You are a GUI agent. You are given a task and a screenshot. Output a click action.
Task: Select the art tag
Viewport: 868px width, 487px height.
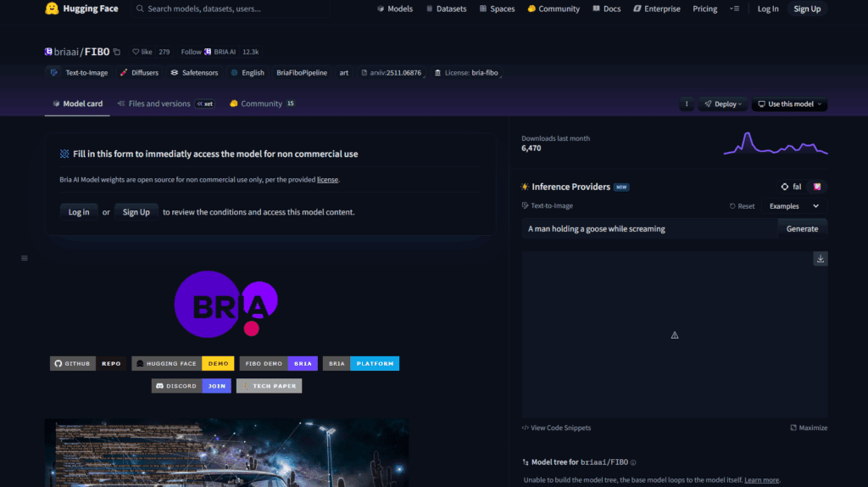(344, 73)
